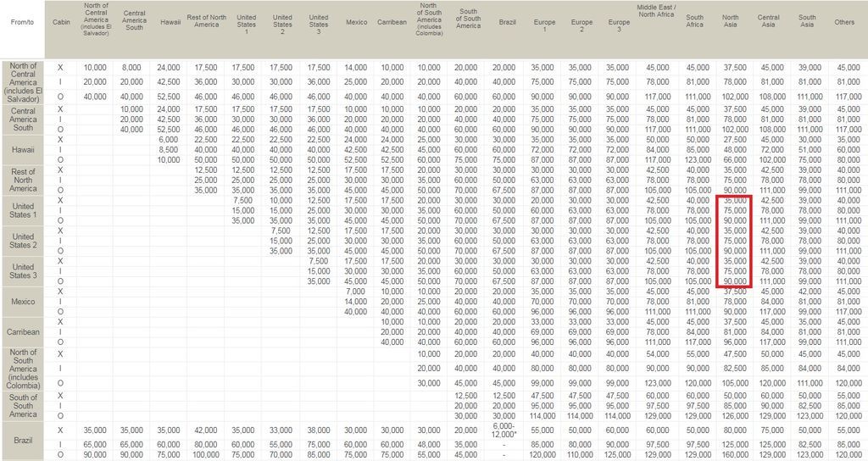Click the Mexico column header
Viewport: 868px width, 461px height.
pyautogui.click(x=357, y=22)
